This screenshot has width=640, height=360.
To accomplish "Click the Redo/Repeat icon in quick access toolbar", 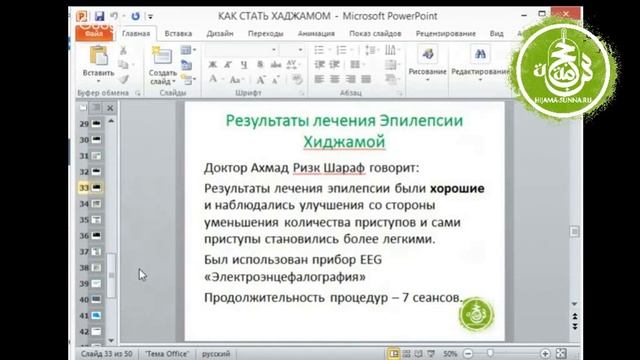I will (136, 16).
